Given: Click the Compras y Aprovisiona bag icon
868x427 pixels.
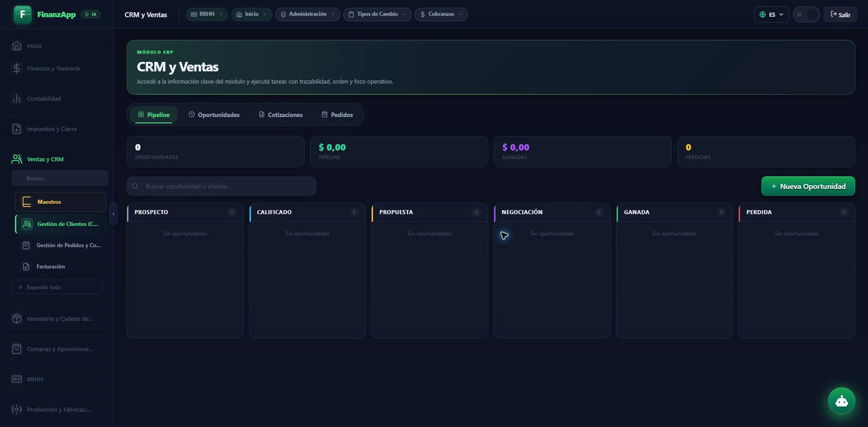Looking at the screenshot, I should tap(17, 349).
